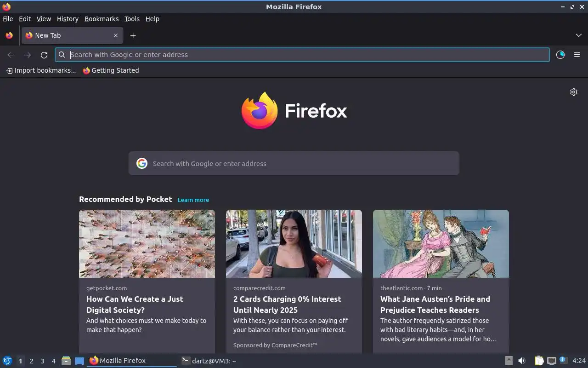
Task: Go forward using the forward arrow
Action: (28, 55)
